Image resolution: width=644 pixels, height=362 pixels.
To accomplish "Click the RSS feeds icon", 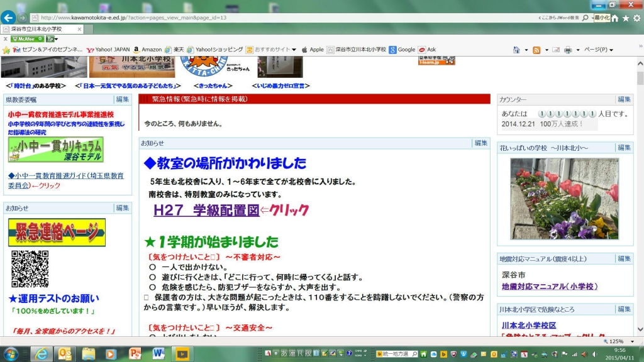I will (x=536, y=50).
